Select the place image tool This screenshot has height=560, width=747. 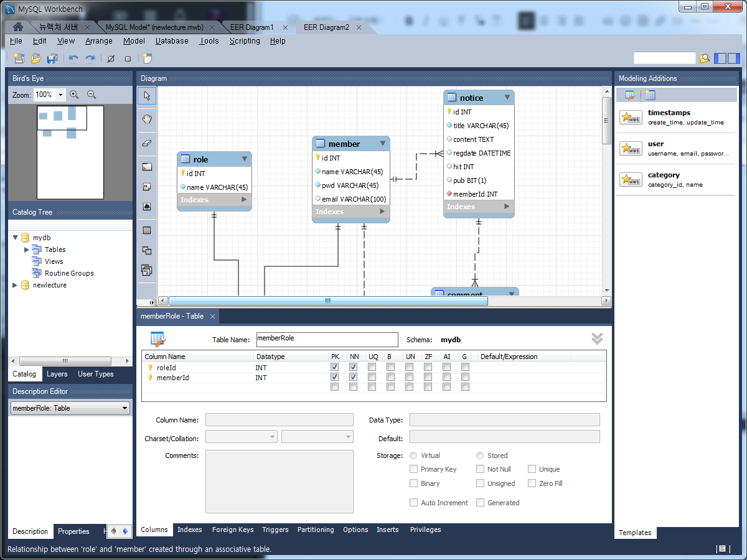click(147, 206)
